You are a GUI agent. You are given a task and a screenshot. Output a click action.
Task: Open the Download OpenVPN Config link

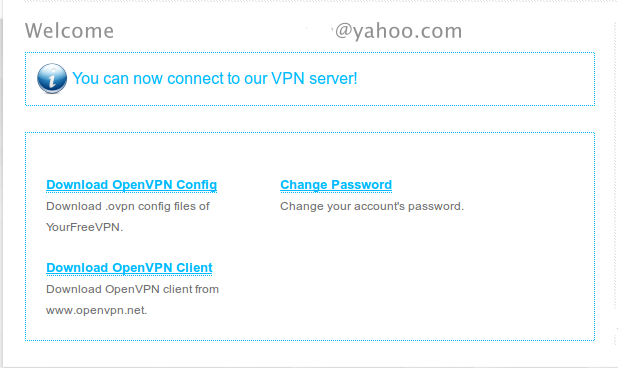[x=132, y=185]
